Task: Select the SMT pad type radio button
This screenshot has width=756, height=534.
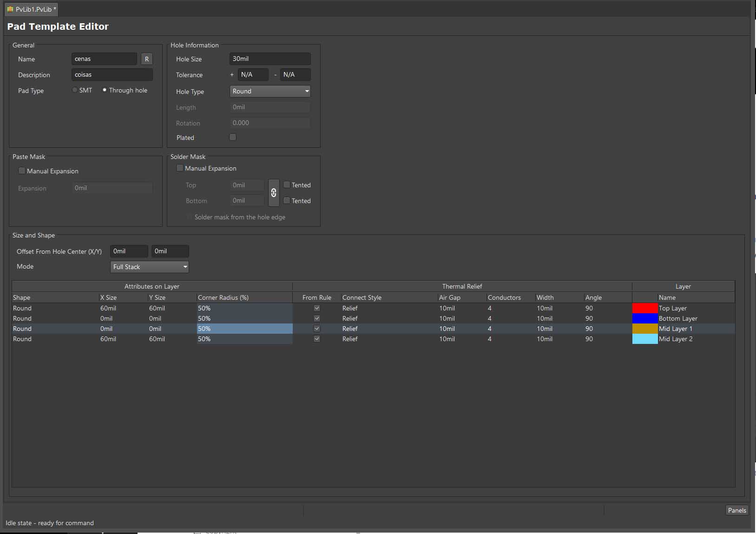Action: [x=75, y=90]
